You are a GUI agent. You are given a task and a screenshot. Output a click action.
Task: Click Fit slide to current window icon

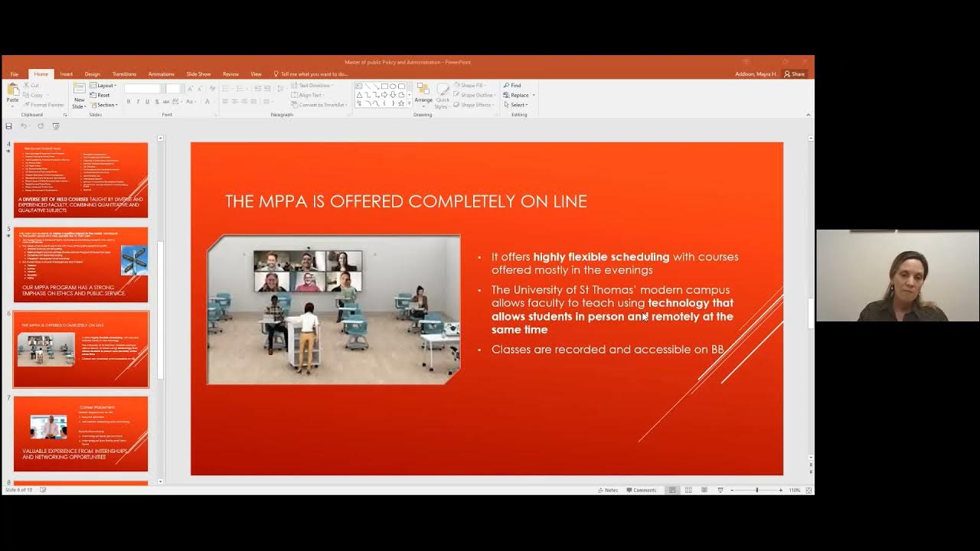click(808, 490)
